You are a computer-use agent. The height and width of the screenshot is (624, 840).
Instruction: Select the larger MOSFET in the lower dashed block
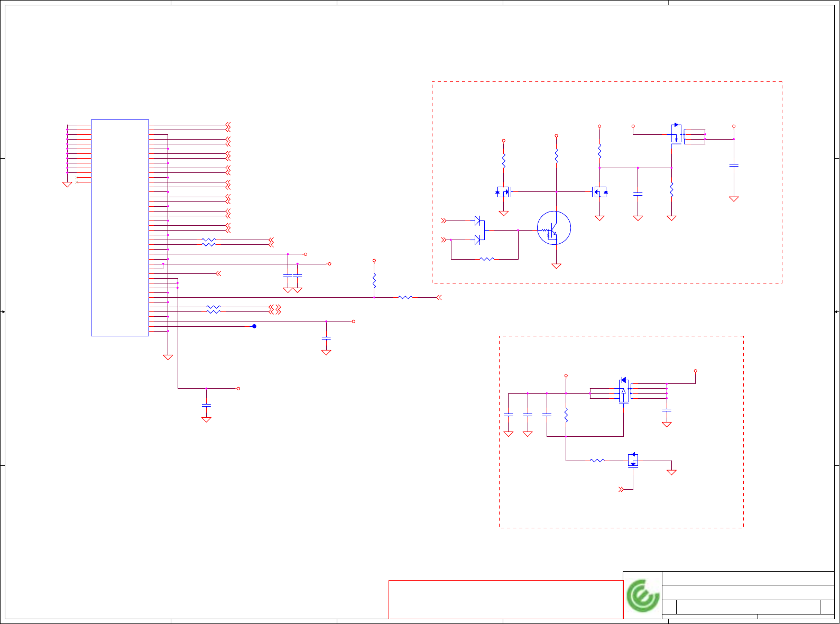(624, 392)
